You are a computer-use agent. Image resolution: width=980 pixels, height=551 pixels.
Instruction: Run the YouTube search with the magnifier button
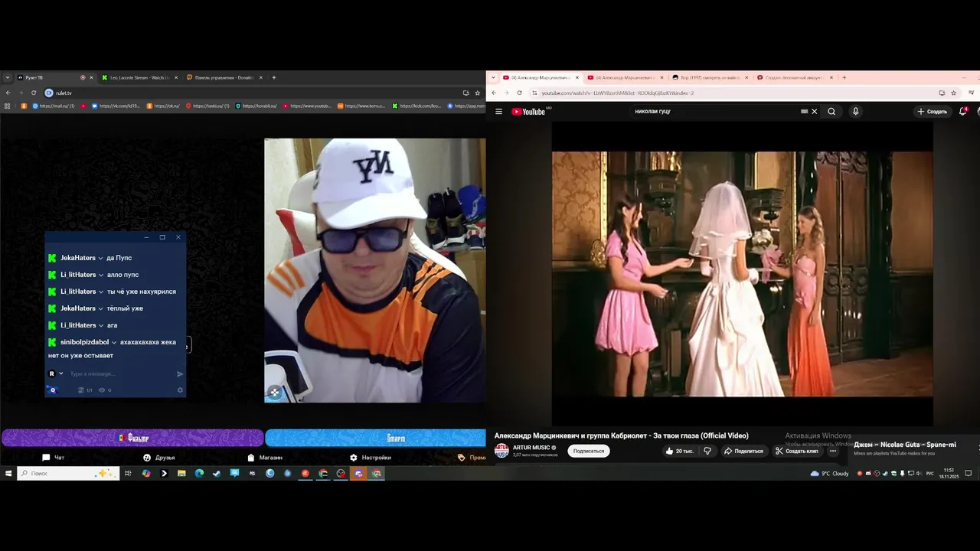[831, 112]
